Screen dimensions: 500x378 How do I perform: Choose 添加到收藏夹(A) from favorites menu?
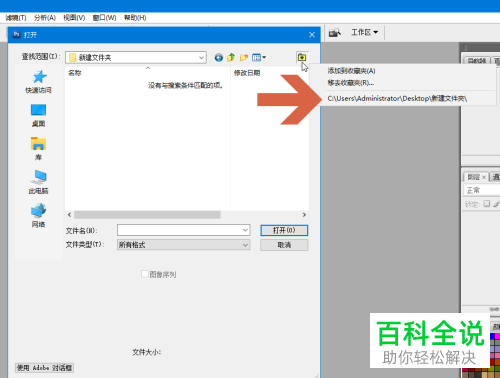(351, 71)
